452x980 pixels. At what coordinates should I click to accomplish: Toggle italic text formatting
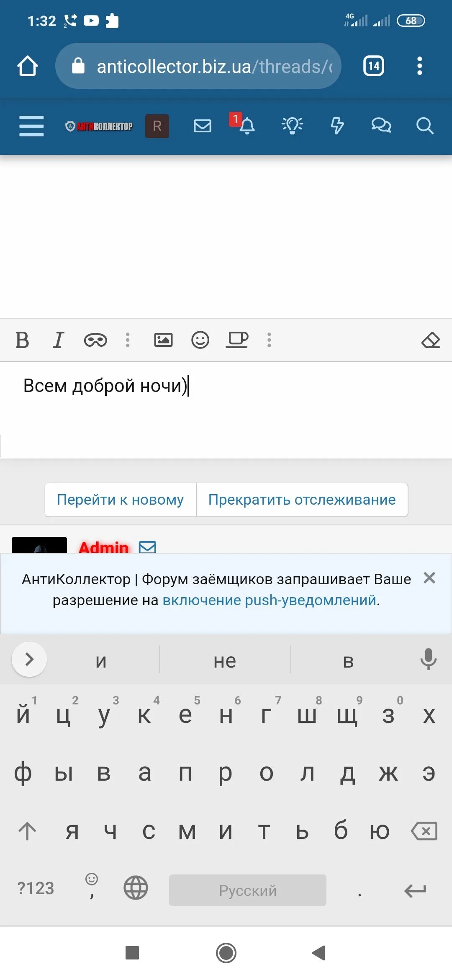[59, 340]
